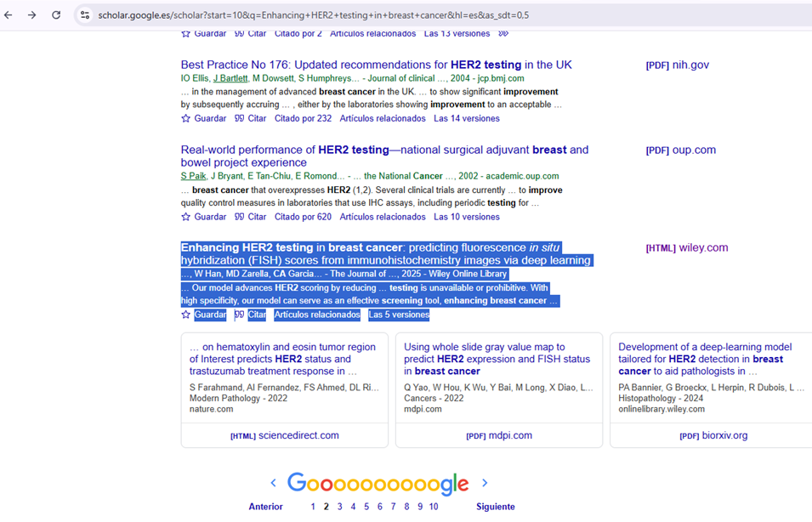Go to previous page with left chevron
Viewport: 812px width, 522px height.
(274, 483)
